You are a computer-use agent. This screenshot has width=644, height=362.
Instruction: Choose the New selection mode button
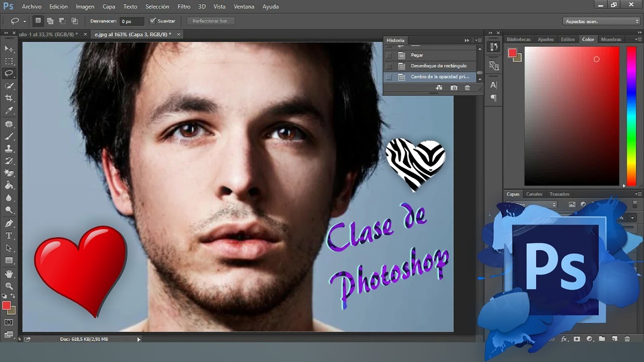pyautogui.click(x=38, y=21)
